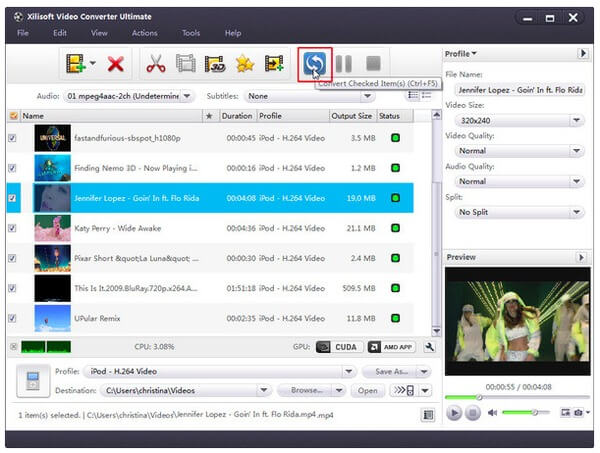Click the Open destination button
This screenshot has height=453, width=600.
pos(367,391)
